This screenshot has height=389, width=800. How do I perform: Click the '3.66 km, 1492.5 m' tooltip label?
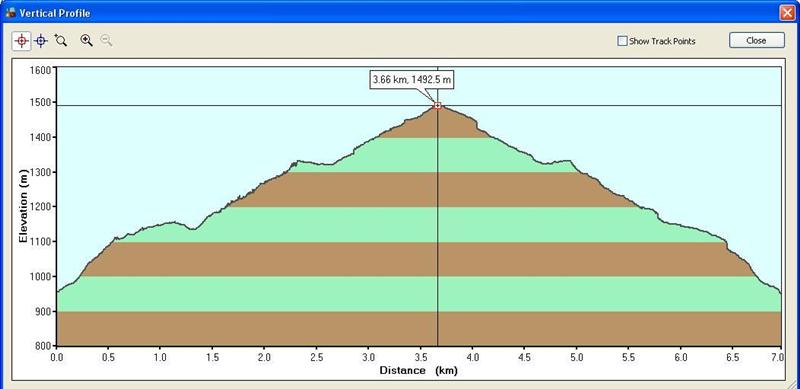pyautogui.click(x=411, y=80)
